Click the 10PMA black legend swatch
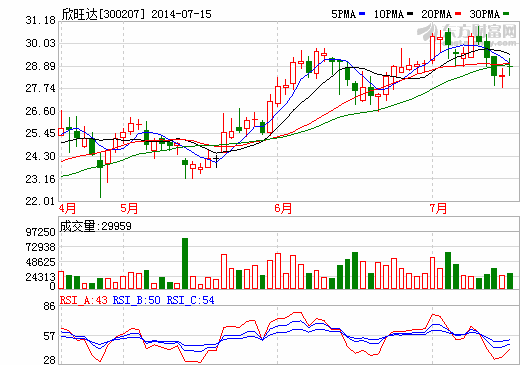 coord(410,14)
